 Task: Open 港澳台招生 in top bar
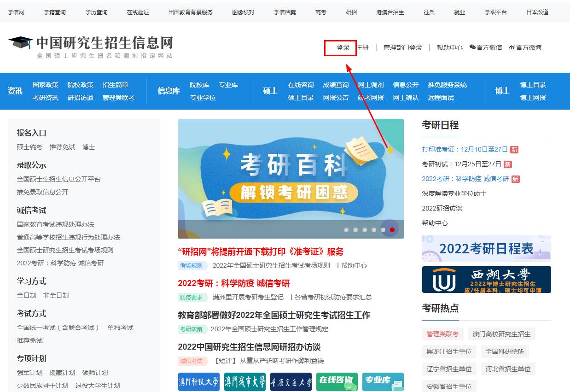pos(390,12)
